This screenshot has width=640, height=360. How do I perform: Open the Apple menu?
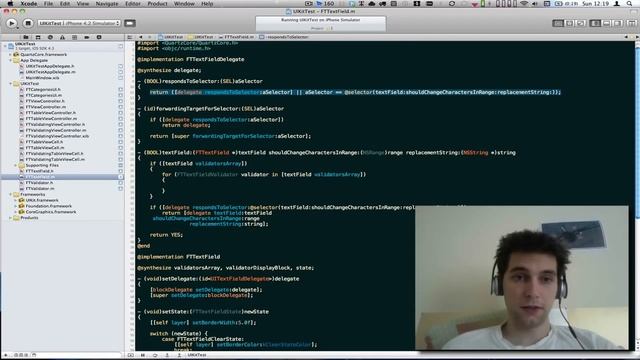pos(10,4)
